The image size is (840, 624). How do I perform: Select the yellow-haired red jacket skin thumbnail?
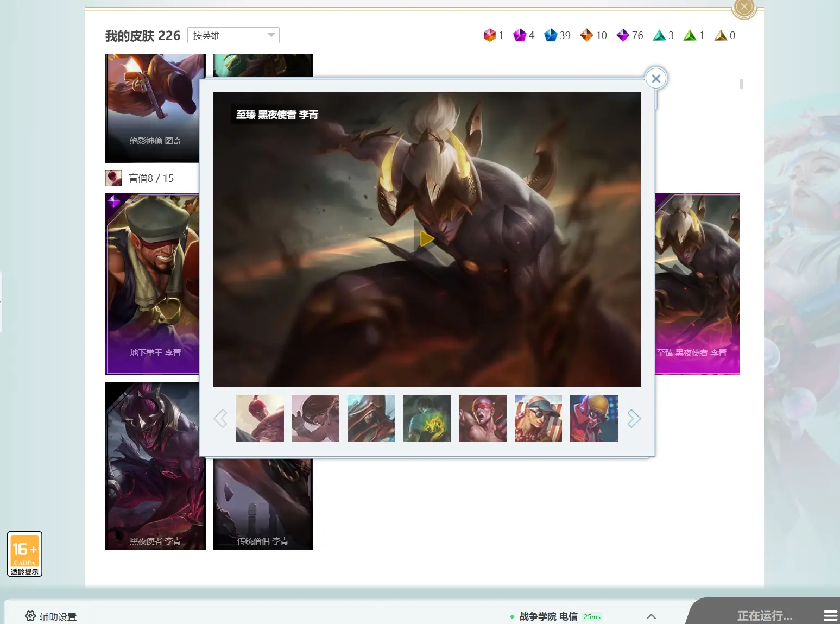pos(594,418)
